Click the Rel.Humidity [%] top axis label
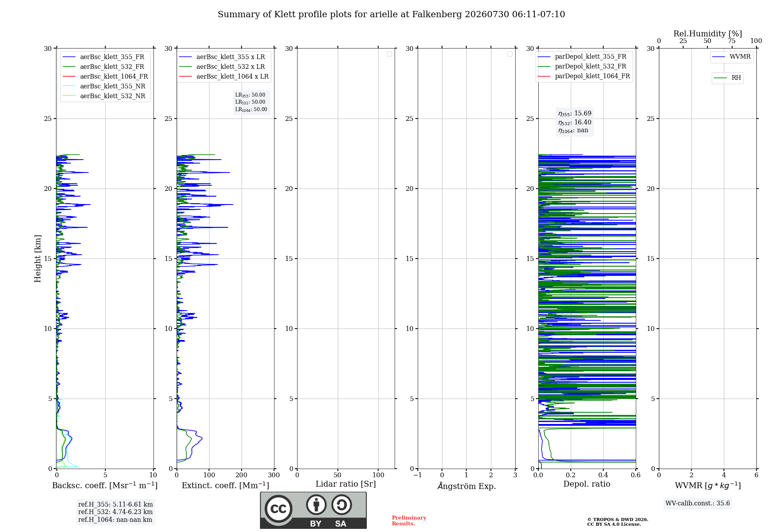This screenshot has height=532, width=783. pos(707,34)
